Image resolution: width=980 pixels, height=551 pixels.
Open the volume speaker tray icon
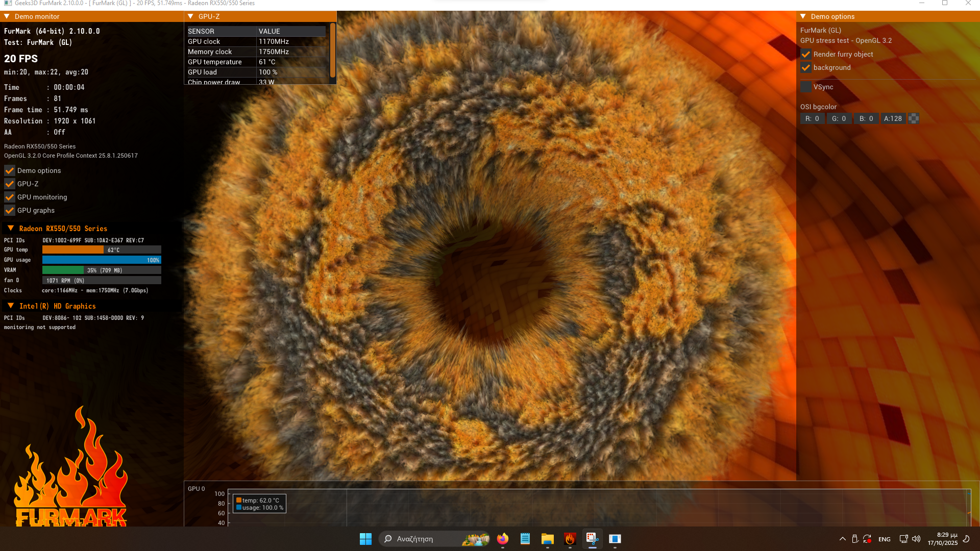click(x=916, y=539)
